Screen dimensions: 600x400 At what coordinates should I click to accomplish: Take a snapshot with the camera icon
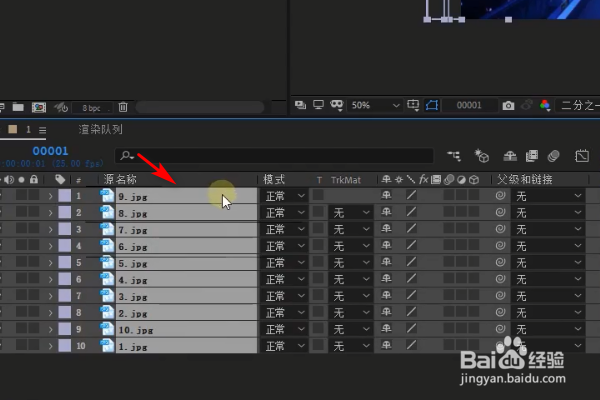(508, 105)
